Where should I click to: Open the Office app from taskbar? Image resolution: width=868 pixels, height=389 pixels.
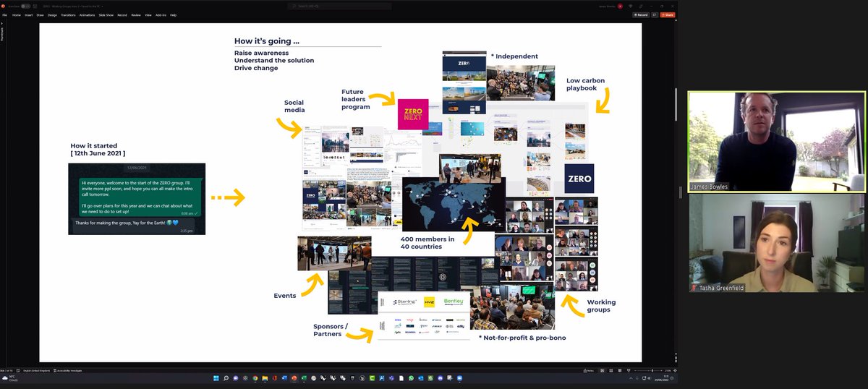tap(274, 378)
